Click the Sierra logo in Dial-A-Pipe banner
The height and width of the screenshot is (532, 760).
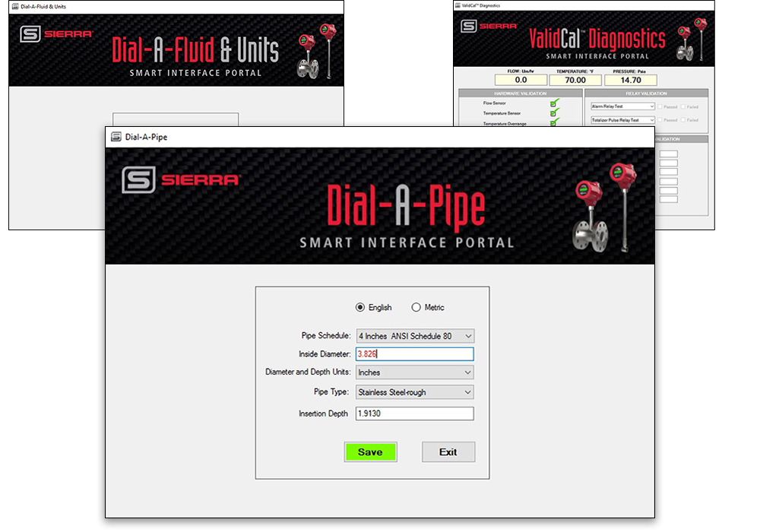182,180
